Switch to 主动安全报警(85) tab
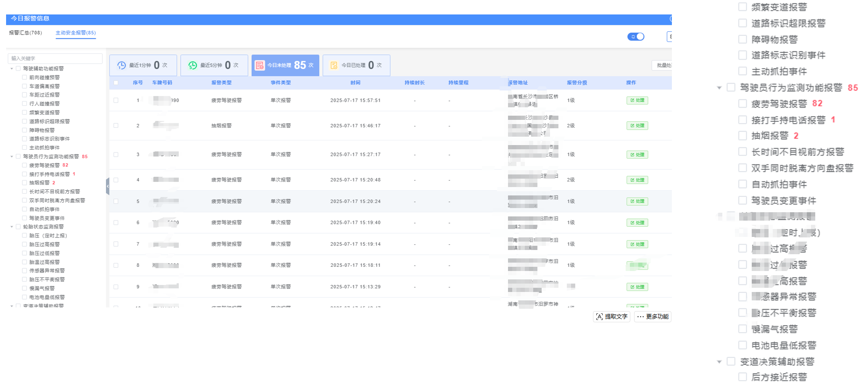Screen dimensions: 868x382 coord(76,33)
